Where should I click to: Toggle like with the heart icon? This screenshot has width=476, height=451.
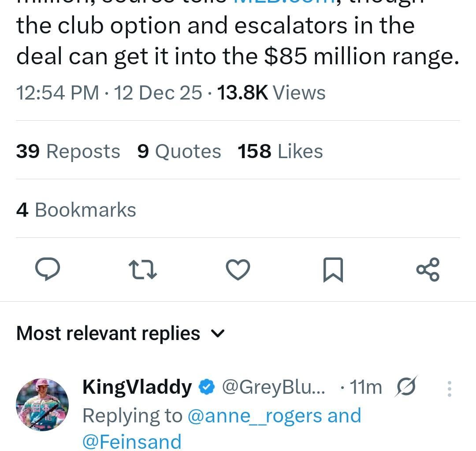[x=238, y=270]
